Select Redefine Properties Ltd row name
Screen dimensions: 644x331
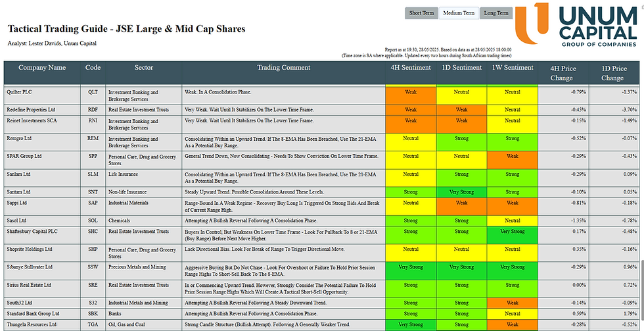coord(42,110)
